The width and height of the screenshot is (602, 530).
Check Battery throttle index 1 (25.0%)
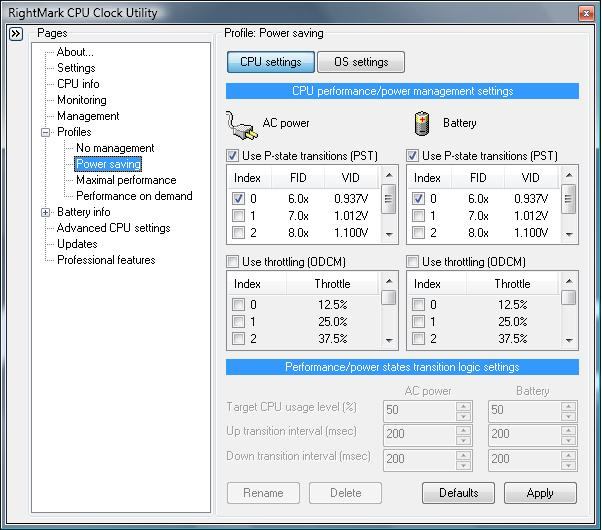tap(418, 321)
